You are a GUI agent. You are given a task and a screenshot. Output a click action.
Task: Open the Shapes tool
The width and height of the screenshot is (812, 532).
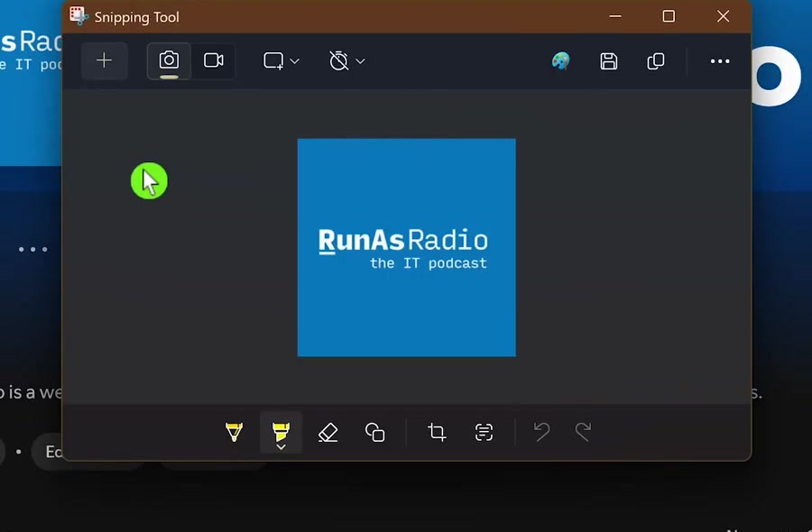coord(375,432)
